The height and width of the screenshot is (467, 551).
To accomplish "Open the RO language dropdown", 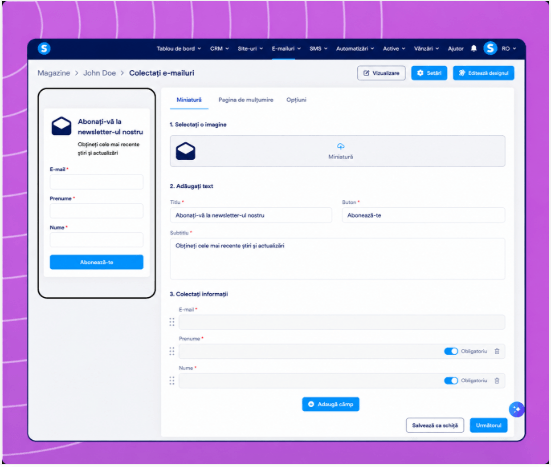I will pos(508,48).
